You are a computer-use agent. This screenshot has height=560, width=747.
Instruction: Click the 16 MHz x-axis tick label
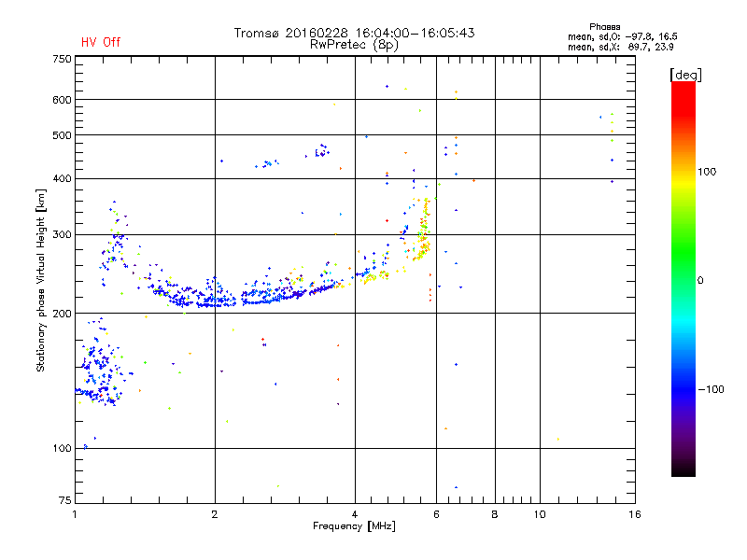click(635, 514)
